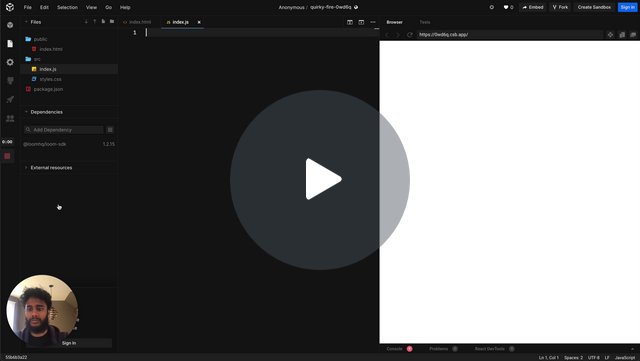The image size is (640, 361).
Task: Collapse the Files section
Action: pos(26,22)
